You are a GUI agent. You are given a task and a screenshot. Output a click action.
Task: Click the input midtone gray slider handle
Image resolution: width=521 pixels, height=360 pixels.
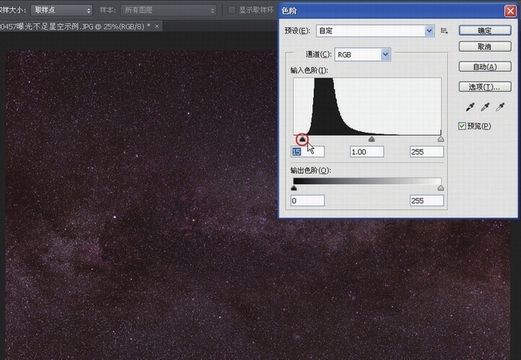(372, 139)
